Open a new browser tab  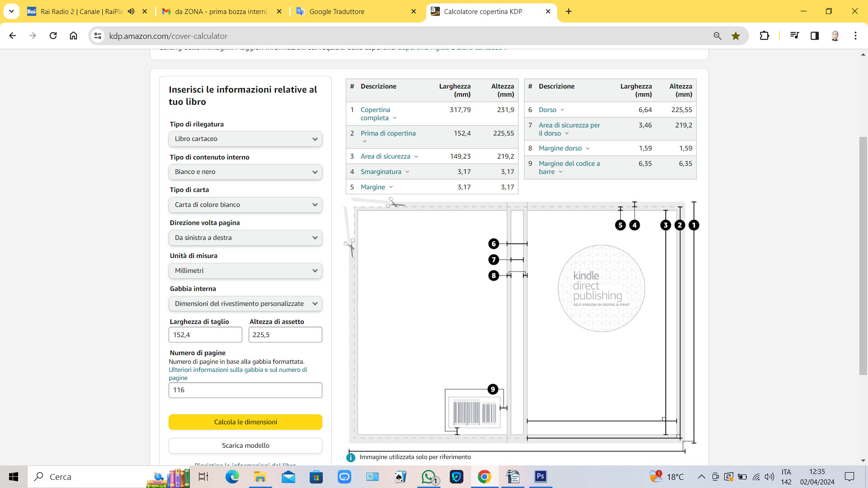click(569, 11)
